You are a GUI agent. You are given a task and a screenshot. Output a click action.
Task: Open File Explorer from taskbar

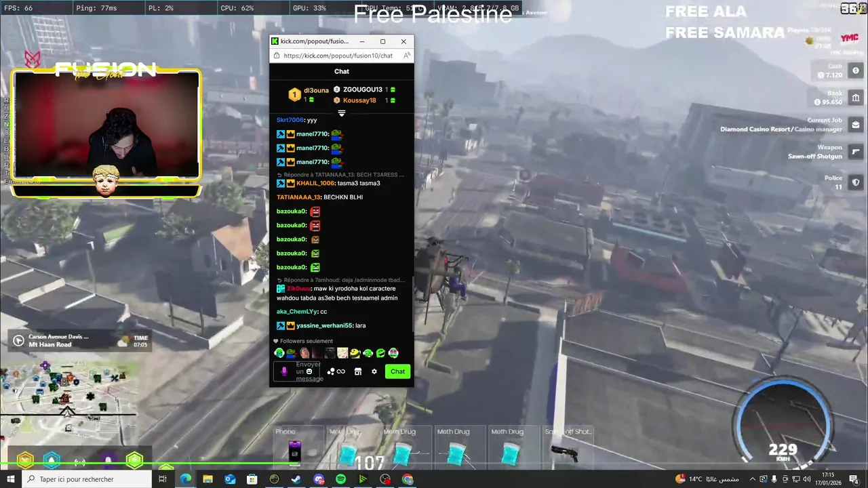click(x=208, y=479)
